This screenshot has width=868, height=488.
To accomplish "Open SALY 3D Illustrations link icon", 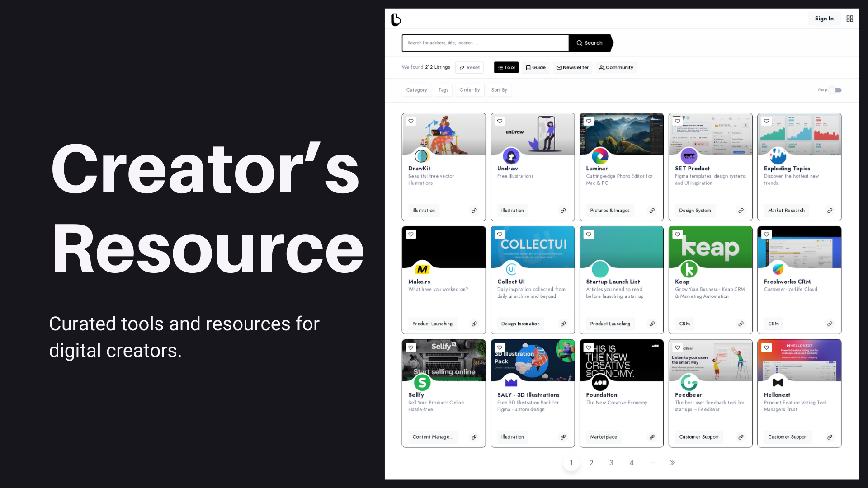I will (x=563, y=437).
